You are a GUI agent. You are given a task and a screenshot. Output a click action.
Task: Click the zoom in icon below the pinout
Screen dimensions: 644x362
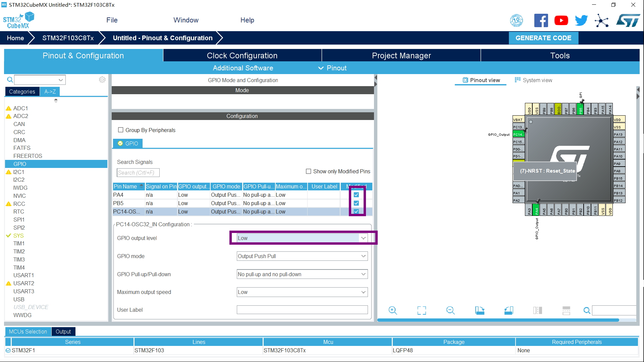pyautogui.click(x=392, y=310)
